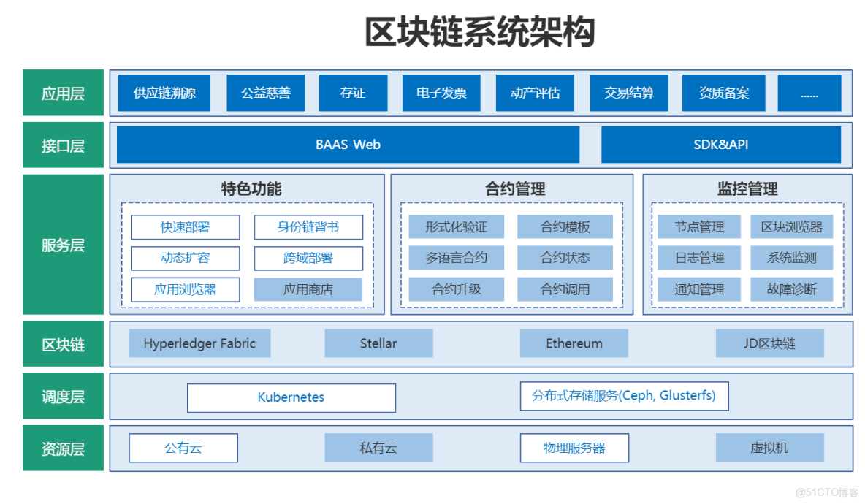Select the 合约模板 item
This screenshot has width=865, height=504.
pyautogui.click(x=565, y=226)
